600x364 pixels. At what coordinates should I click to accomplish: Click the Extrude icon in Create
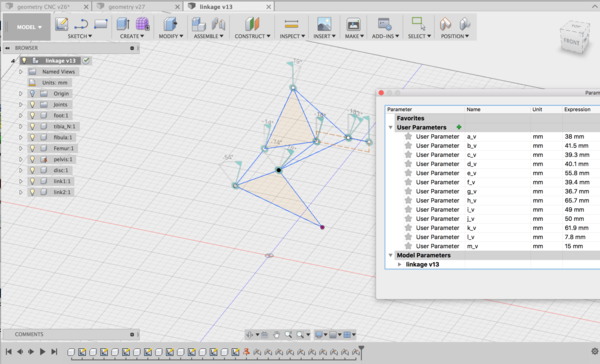pyautogui.click(x=123, y=24)
